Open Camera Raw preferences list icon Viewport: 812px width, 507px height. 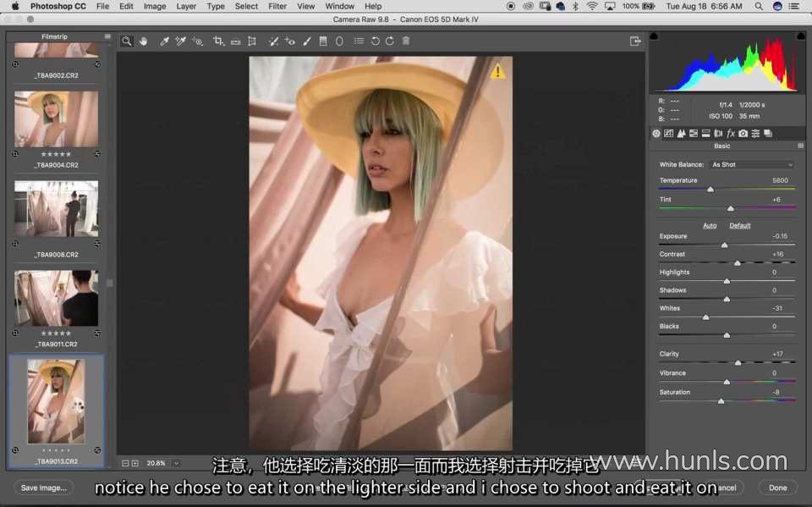click(359, 41)
